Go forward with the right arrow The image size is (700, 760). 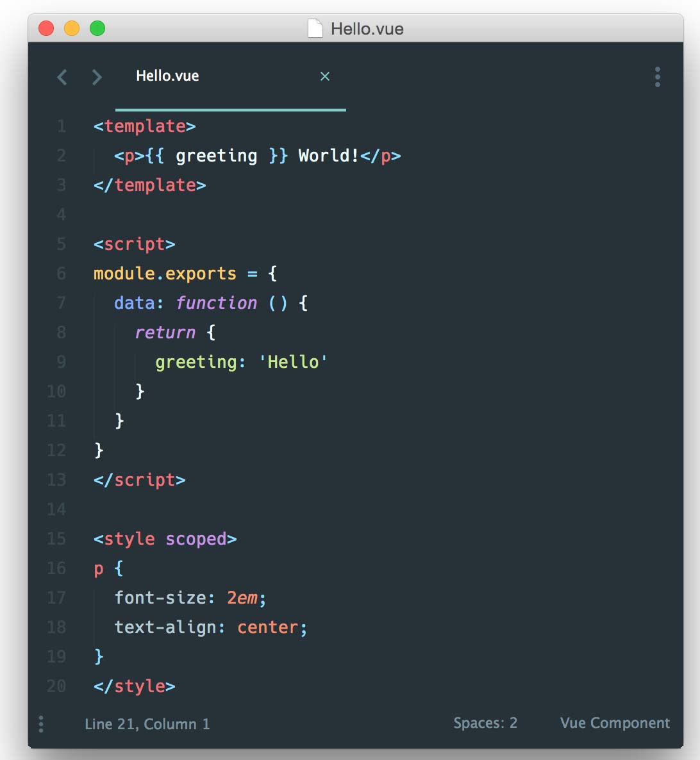click(97, 77)
